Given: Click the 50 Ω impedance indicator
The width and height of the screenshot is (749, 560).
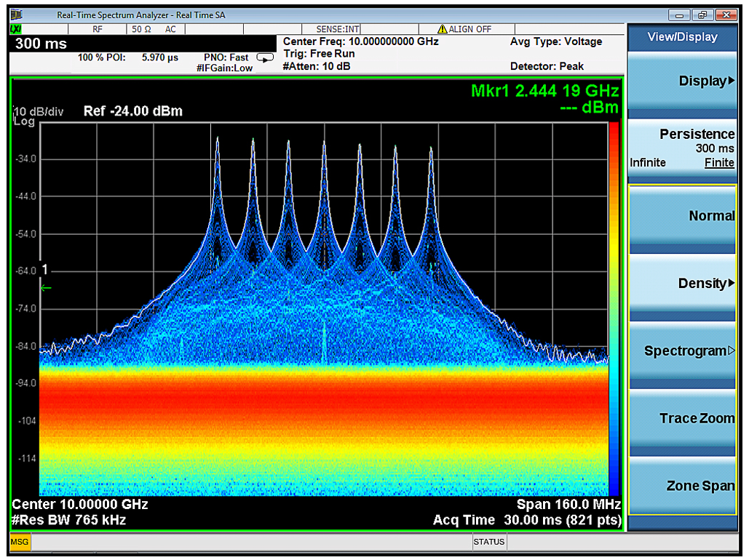Looking at the screenshot, I should (141, 29).
